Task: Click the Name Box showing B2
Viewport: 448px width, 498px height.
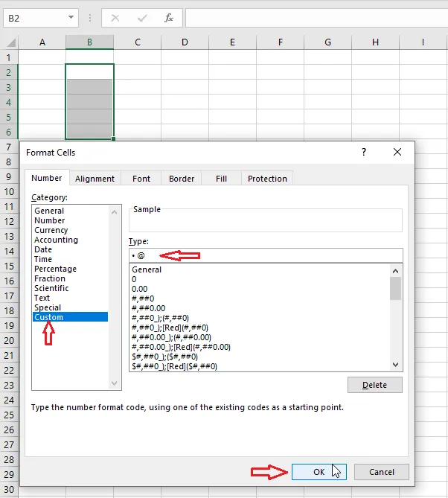Action: coord(41,18)
